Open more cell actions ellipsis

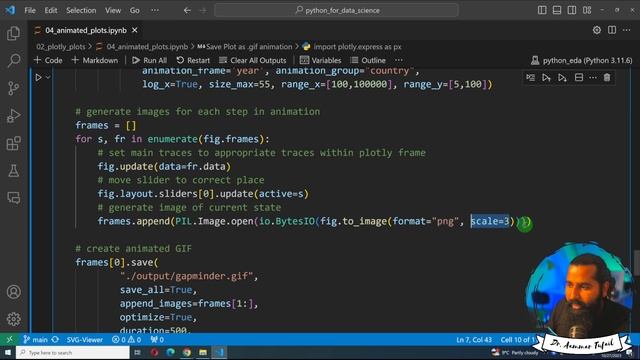(593, 78)
